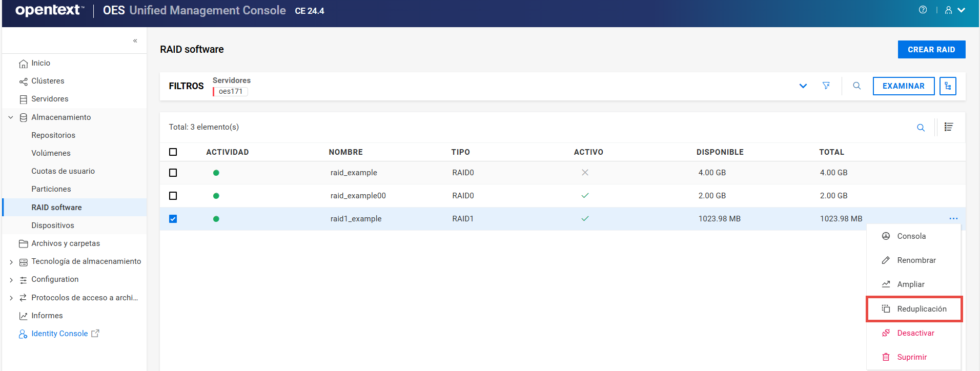Sort table by NOMBRE column header

point(345,152)
